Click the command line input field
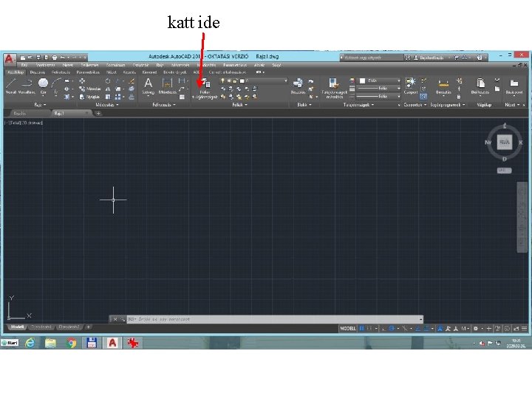The width and height of the screenshot is (532, 399). pos(275,319)
